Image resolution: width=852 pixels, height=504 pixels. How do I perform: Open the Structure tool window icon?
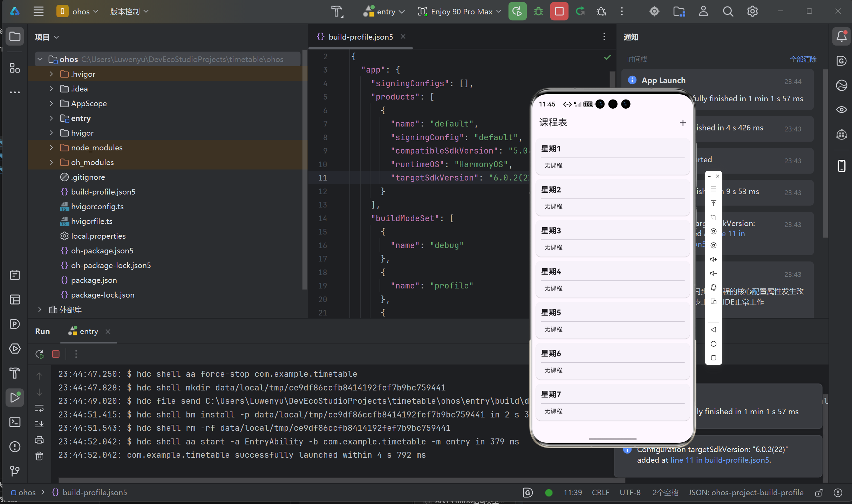tap(15, 68)
